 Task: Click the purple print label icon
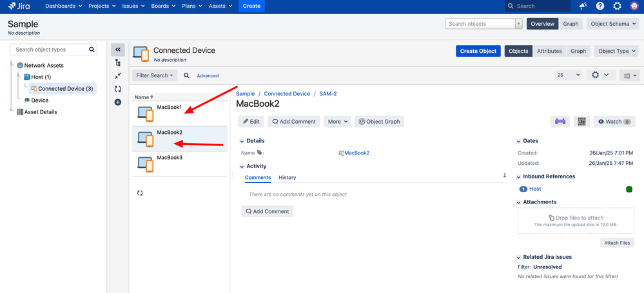pos(560,122)
